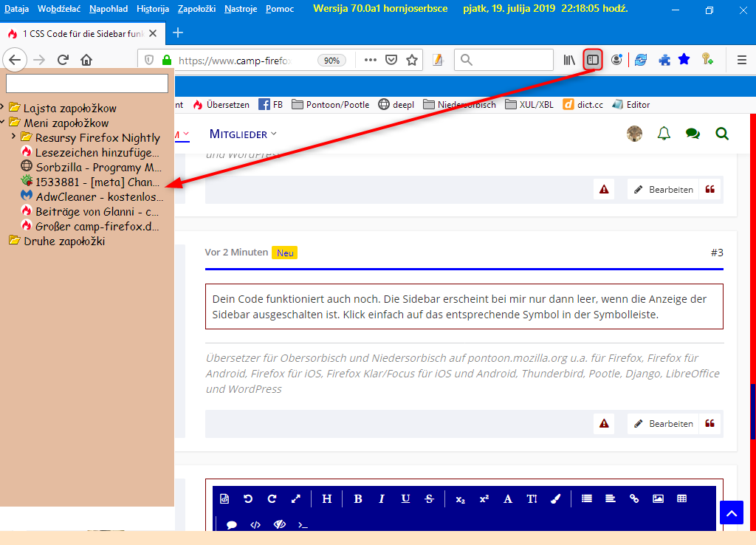This screenshot has width=756, height=545.
Task: Toggle superscript in the editor
Action: (x=484, y=498)
